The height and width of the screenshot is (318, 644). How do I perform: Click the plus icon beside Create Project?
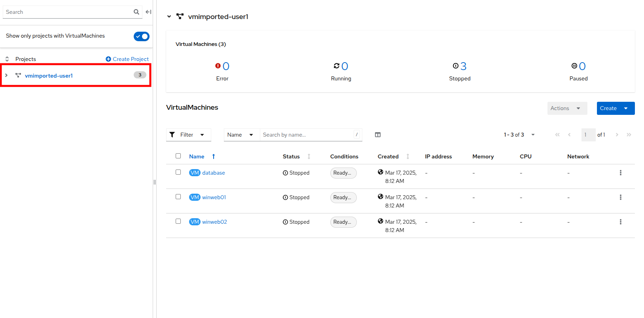(x=108, y=59)
